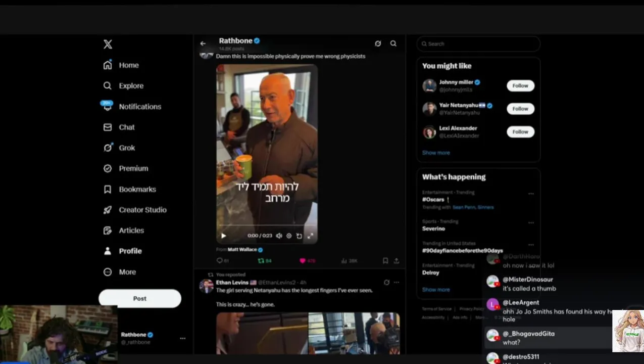Open the right image in Ethan Levins post
The width and height of the screenshot is (644, 364).
[355, 333]
